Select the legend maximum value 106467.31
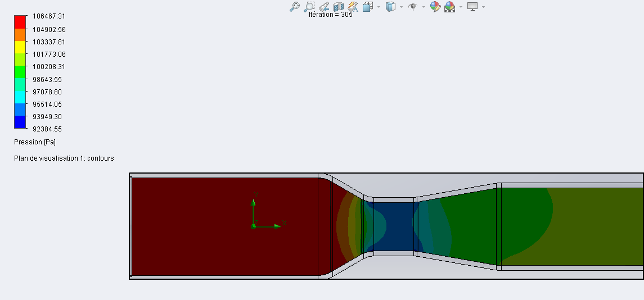Image resolution: width=644 pixels, height=300 pixels. point(49,17)
